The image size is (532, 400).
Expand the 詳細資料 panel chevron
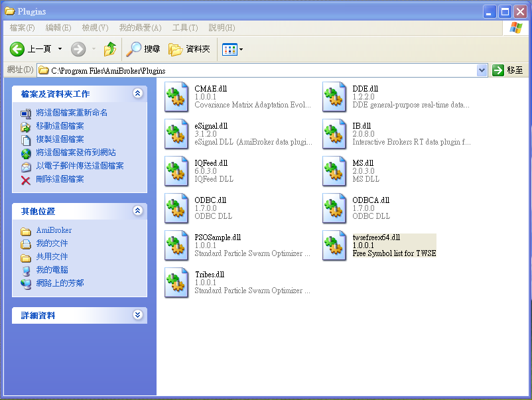[138, 315]
